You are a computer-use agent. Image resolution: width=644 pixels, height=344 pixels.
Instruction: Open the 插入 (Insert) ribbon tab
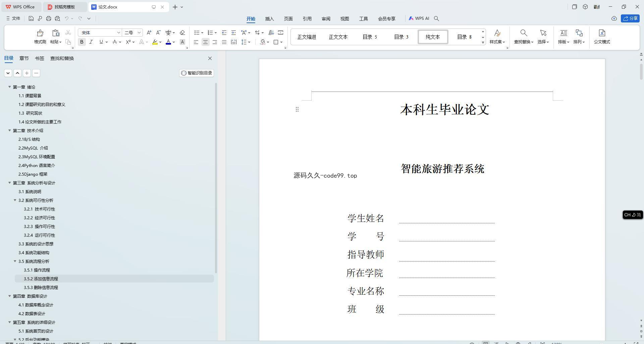pyautogui.click(x=269, y=18)
